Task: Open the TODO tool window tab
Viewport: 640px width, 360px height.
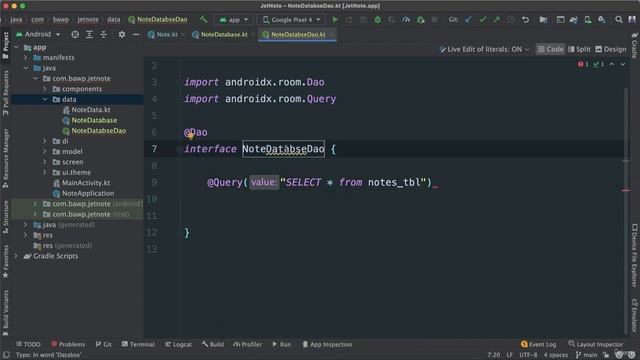Action: pos(28,344)
